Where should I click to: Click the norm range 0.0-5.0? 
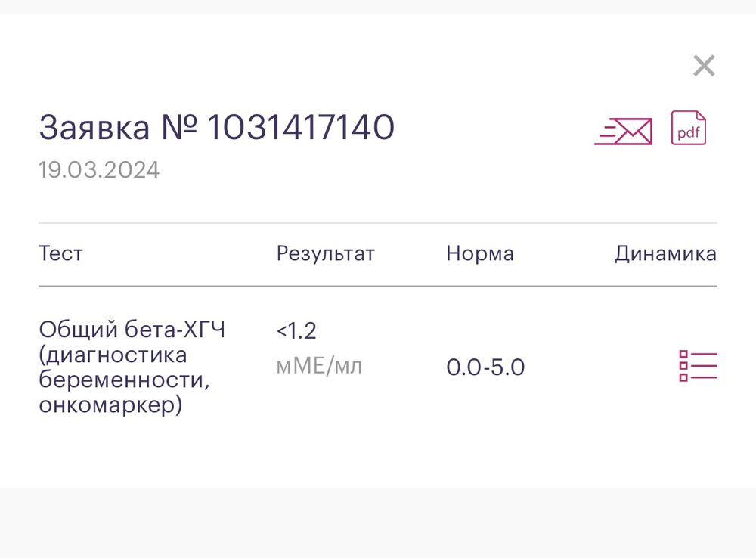[x=487, y=367]
